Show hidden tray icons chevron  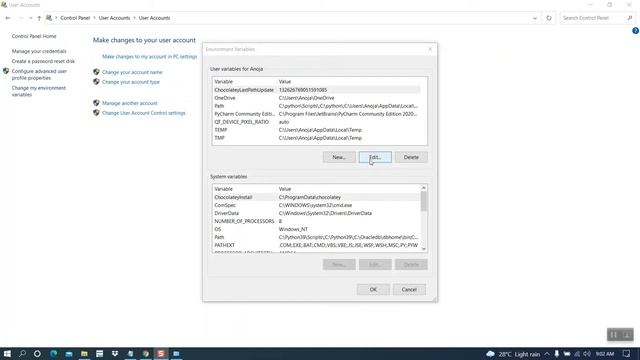pyautogui.click(x=547, y=354)
